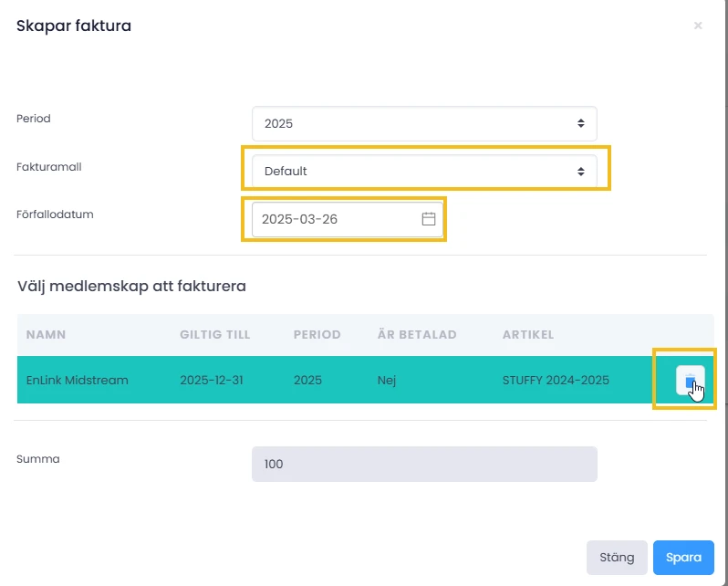Open the Period year dropdown

[424, 123]
